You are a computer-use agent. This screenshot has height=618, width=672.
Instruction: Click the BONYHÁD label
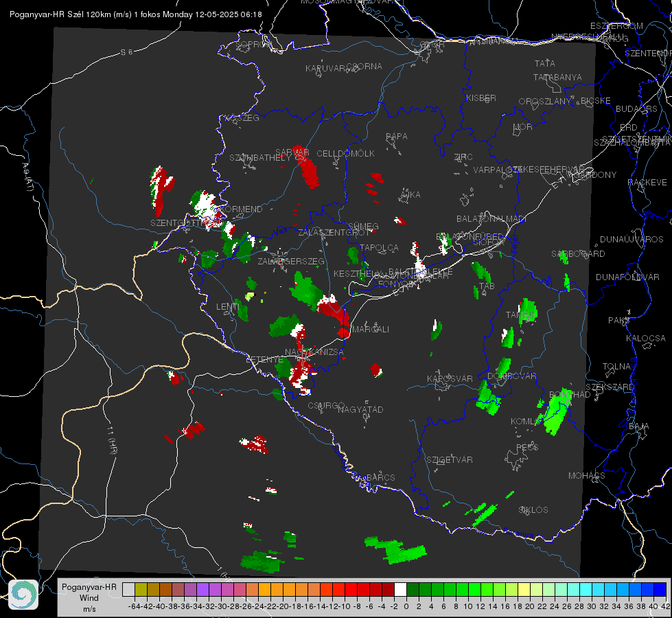coord(570,395)
